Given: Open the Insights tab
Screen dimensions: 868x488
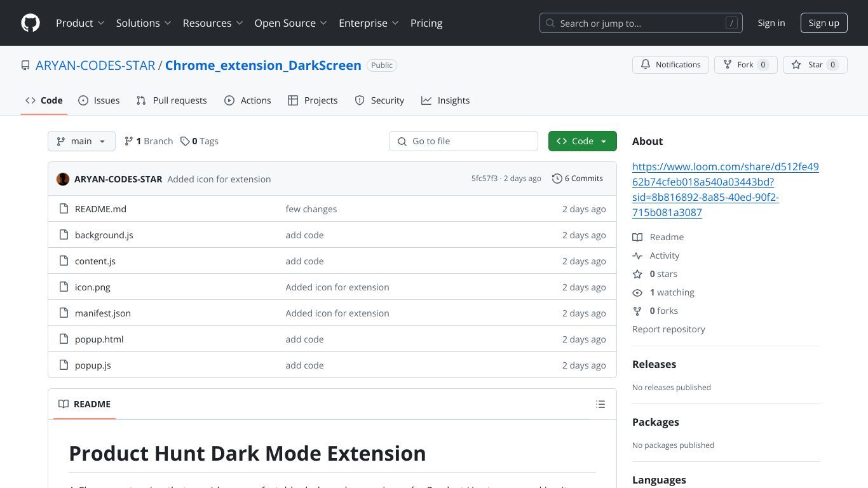Looking at the screenshot, I should pyautogui.click(x=445, y=100).
